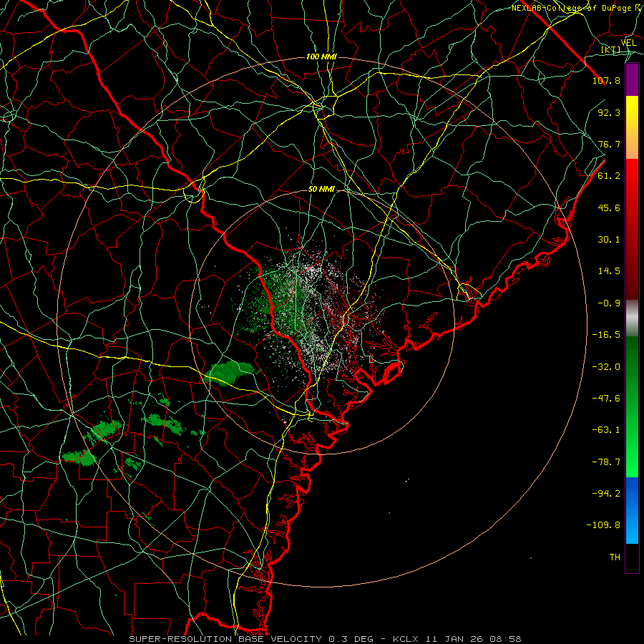Select the 92.3 velocity scale value
This screenshot has width=644, height=644.
coord(609,112)
